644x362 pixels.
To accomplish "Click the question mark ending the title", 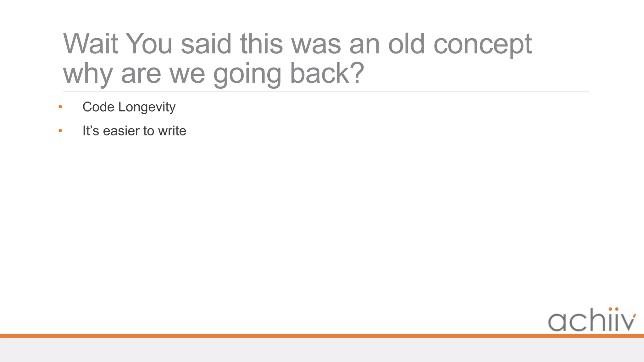I will click(x=357, y=73).
